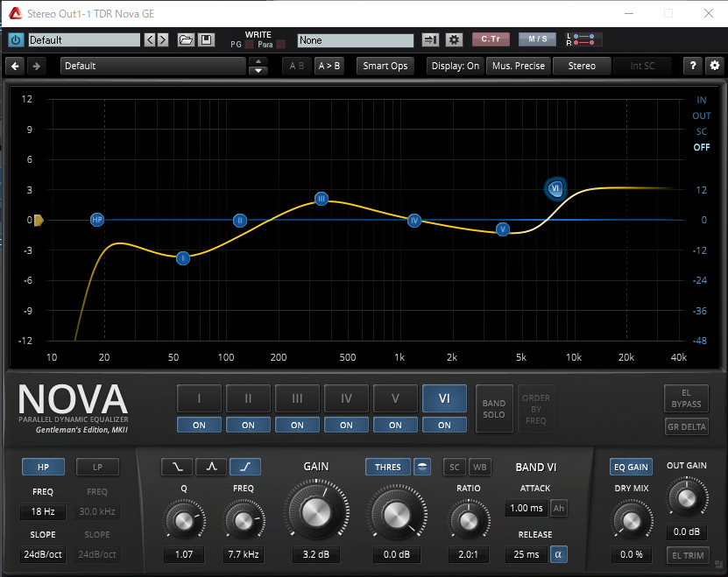Select band II tab
This screenshot has width=728, height=577.
(x=249, y=398)
